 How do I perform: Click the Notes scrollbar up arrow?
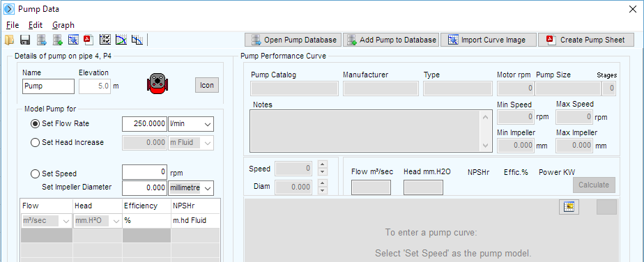pos(485,118)
